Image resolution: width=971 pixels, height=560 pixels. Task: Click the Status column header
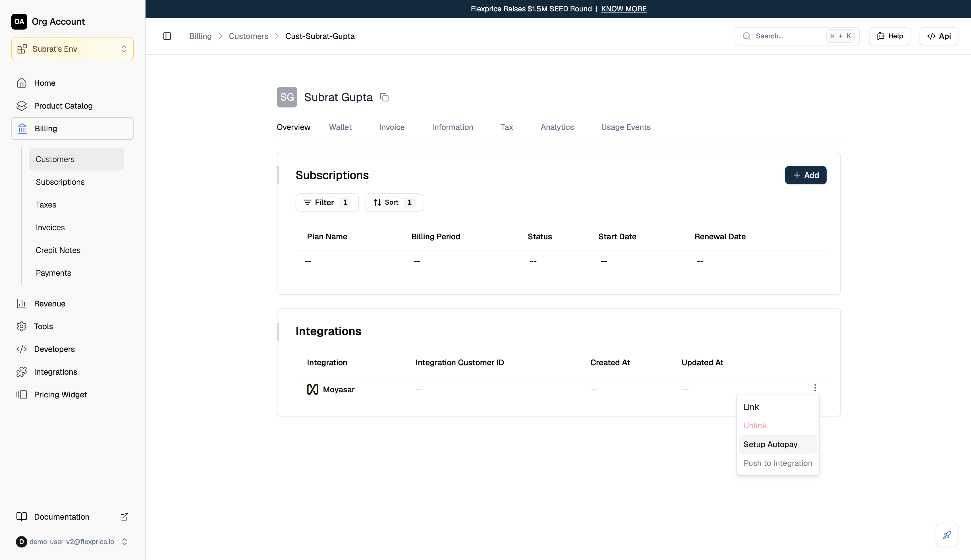click(x=540, y=237)
